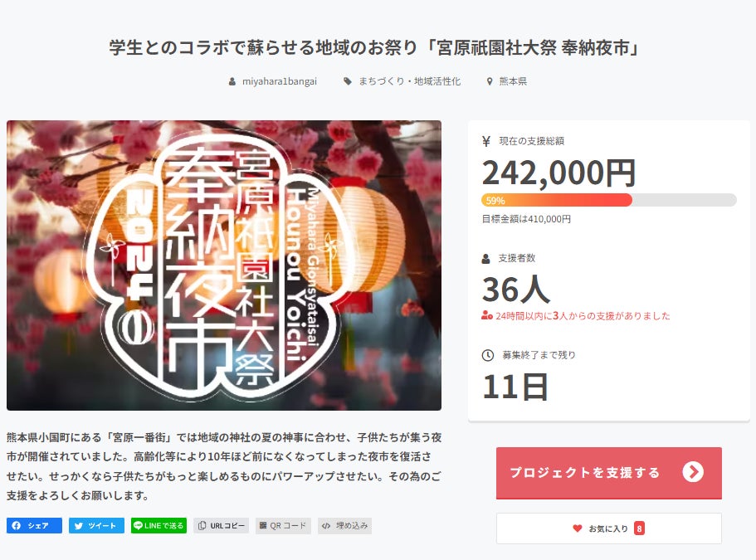Screen dimensions: 756x560
Task: Click the Twitter ツイート button
Action: 96,525
